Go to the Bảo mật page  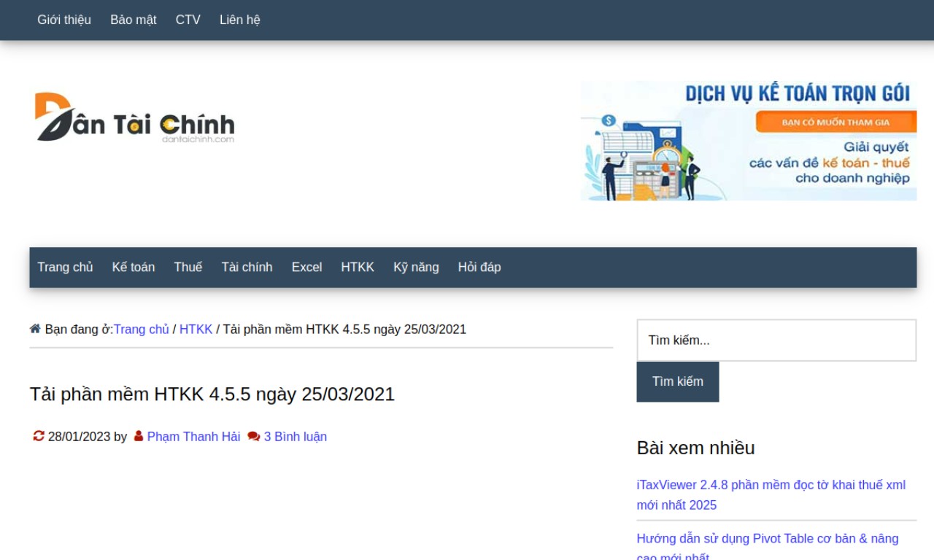point(134,20)
